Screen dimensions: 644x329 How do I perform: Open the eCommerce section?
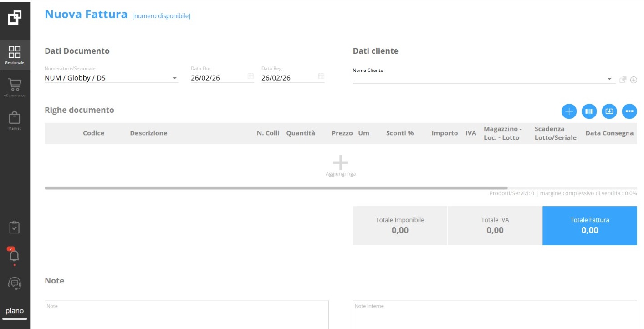click(15, 87)
